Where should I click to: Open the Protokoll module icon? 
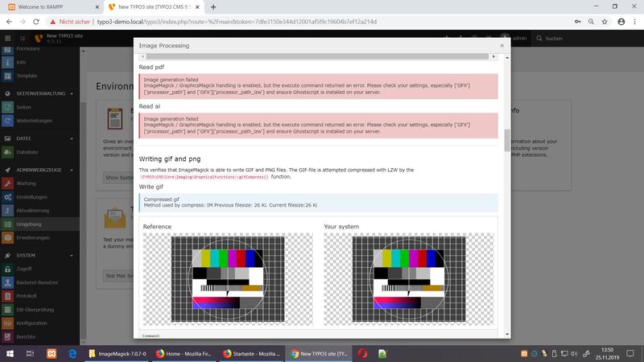(7, 296)
